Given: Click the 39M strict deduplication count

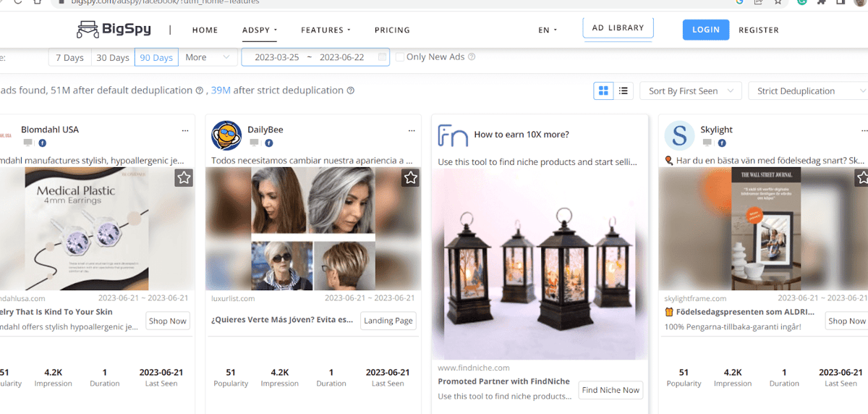Looking at the screenshot, I should pos(221,90).
